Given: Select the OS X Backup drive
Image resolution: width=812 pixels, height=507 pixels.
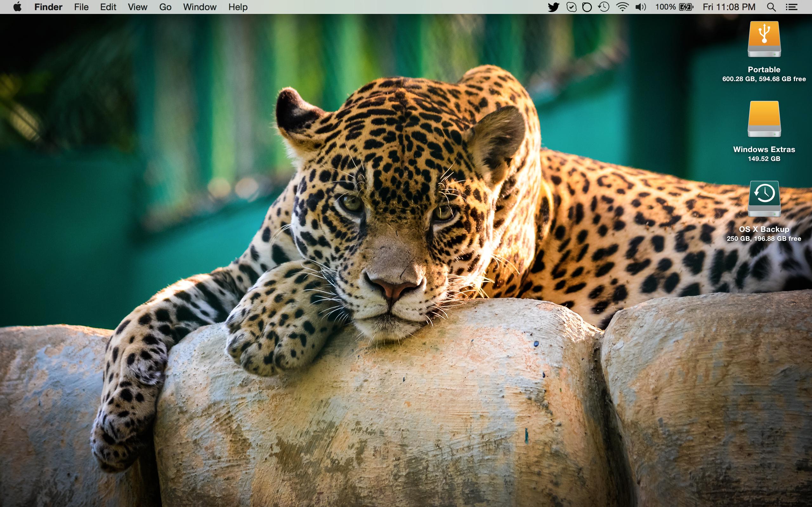Looking at the screenshot, I should point(764,199).
